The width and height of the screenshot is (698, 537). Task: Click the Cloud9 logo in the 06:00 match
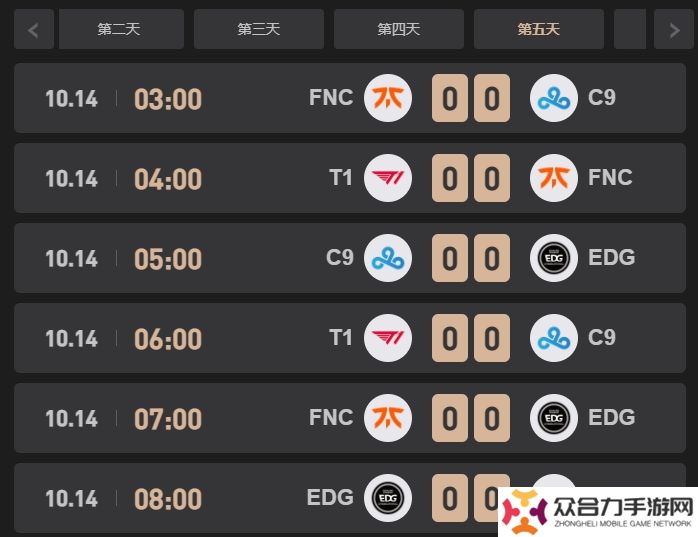[x=554, y=338]
